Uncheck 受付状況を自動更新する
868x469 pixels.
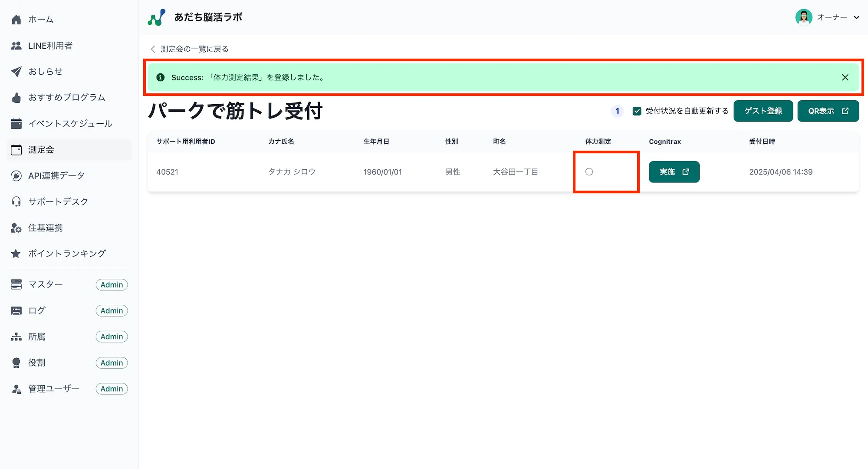click(x=636, y=111)
